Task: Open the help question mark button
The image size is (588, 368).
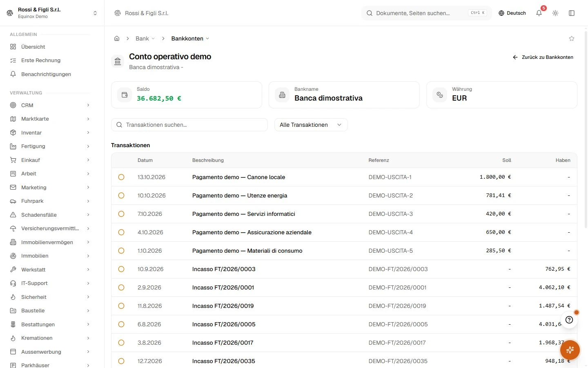Action: 569,320
